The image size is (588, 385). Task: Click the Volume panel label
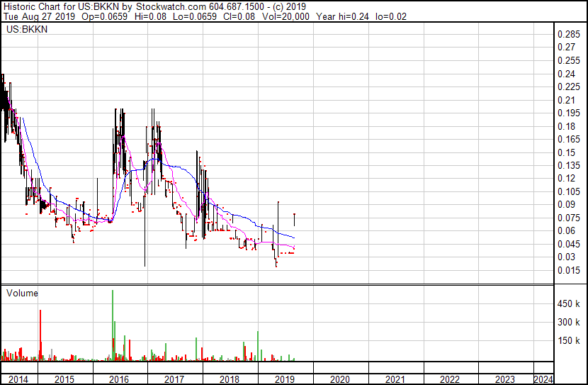pyautogui.click(x=22, y=293)
